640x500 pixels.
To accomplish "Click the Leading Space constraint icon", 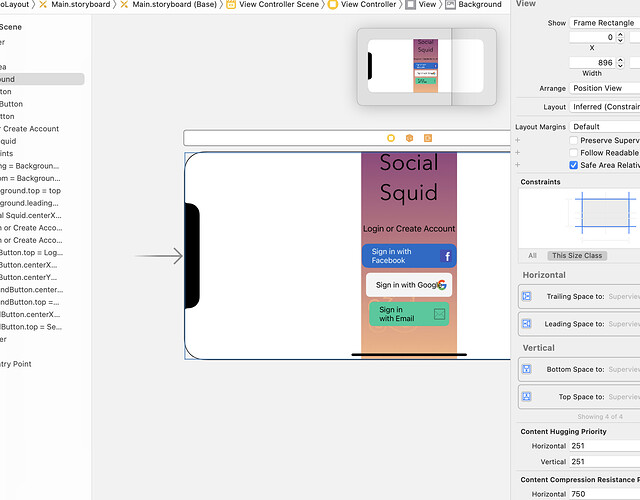I will coord(527,323).
